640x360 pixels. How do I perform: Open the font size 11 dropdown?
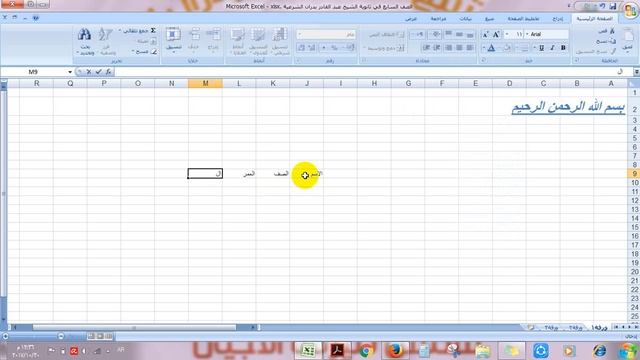[x=507, y=34]
